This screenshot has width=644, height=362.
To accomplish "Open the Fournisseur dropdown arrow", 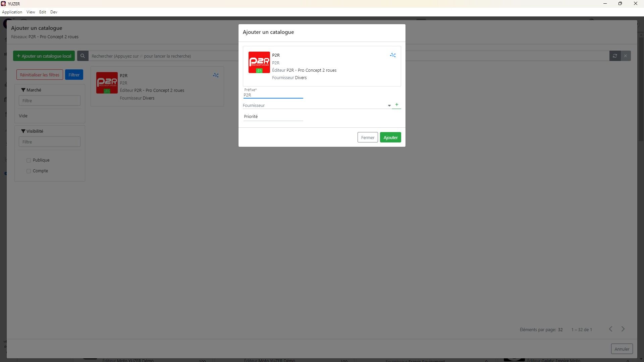I will click(389, 106).
